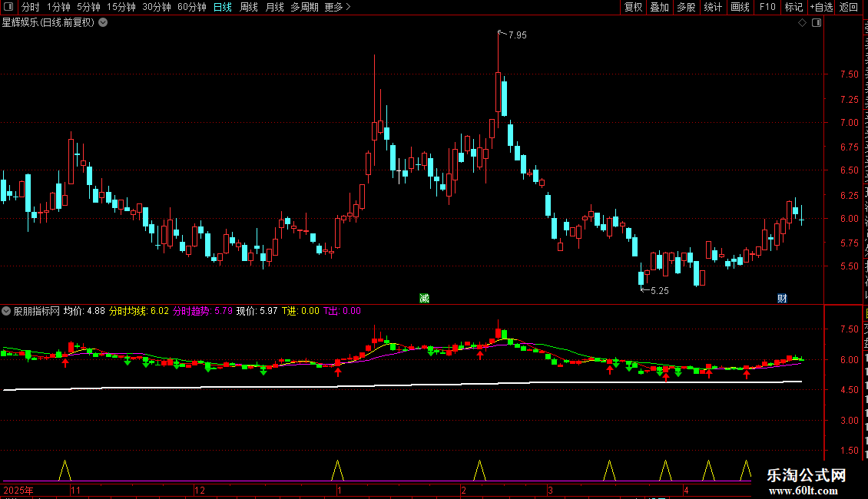Click the 分时趋势: 5.79 value
Screen dimensions: 868x499
(x=203, y=311)
